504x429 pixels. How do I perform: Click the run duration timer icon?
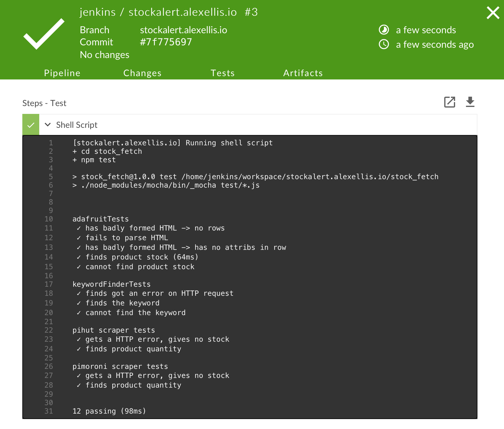pyautogui.click(x=384, y=30)
